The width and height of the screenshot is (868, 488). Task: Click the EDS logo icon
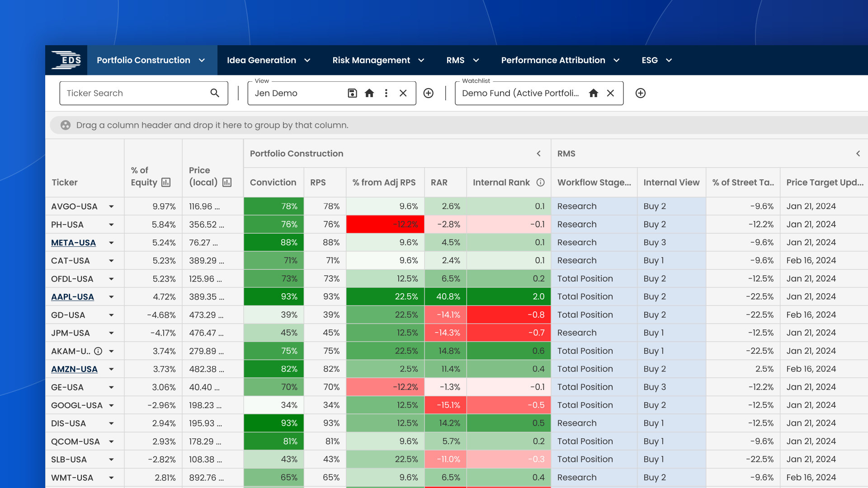pyautogui.click(x=66, y=60)
